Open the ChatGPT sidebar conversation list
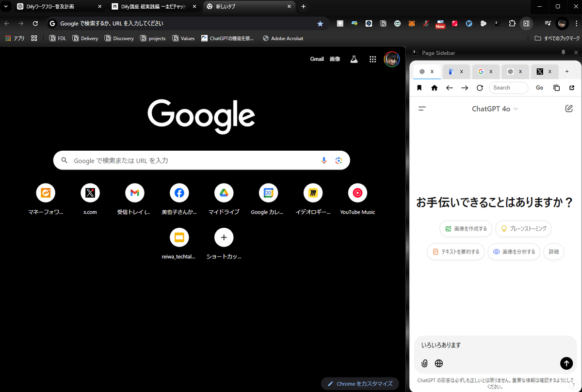 click(x=422, y=109)
